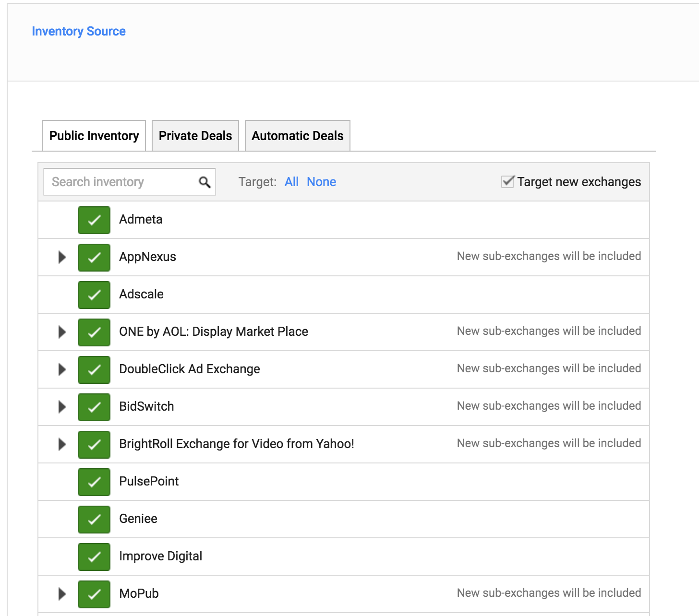Open the Private Deals tab

tap(195, 136)
